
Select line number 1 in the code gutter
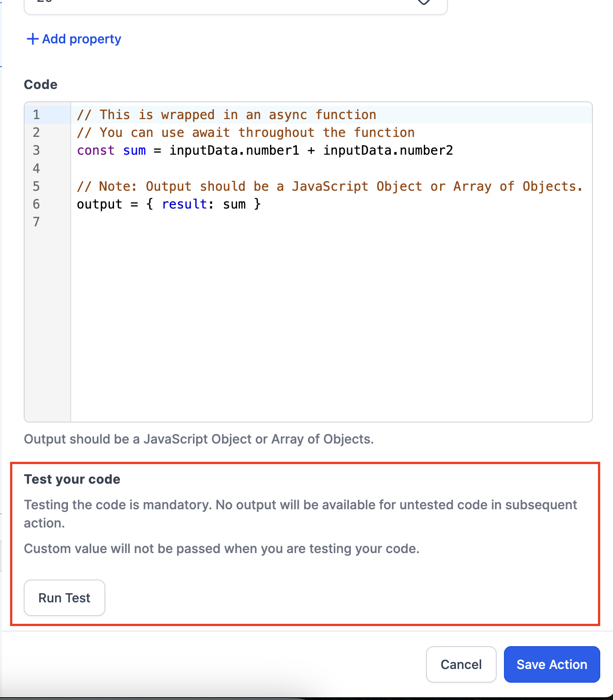click(36, 115)
